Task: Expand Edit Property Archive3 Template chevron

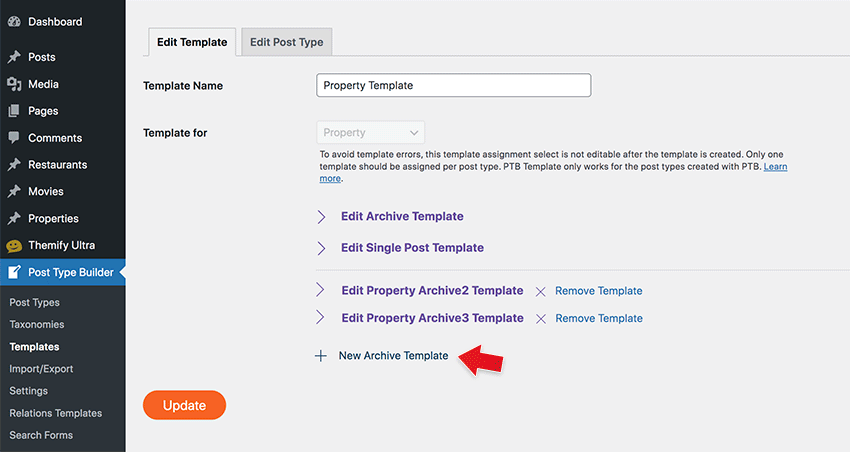Action: 320,318
